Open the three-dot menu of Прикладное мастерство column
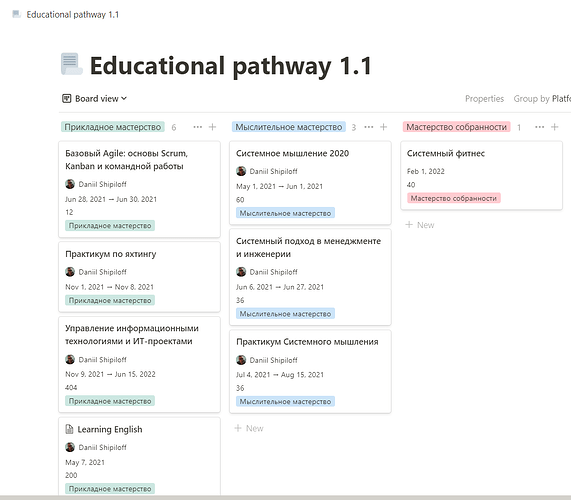571x500 pixels. (198, 127)
